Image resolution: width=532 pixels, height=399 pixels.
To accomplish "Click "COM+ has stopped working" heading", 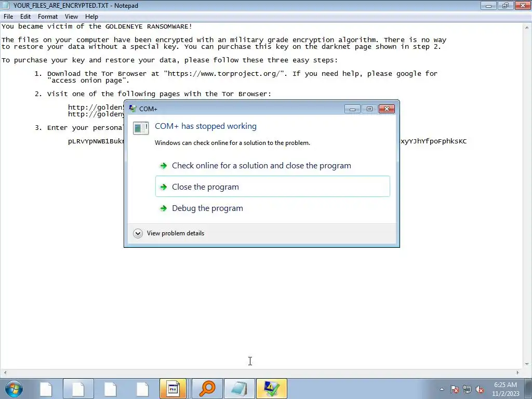I will (x=206, y=126).
